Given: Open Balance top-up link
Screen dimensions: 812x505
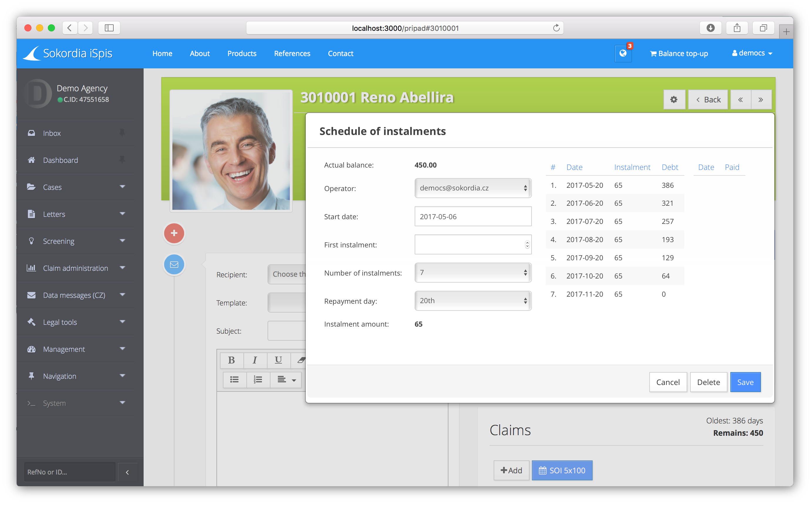Looking at the screenshot, I should click(679, 53).
